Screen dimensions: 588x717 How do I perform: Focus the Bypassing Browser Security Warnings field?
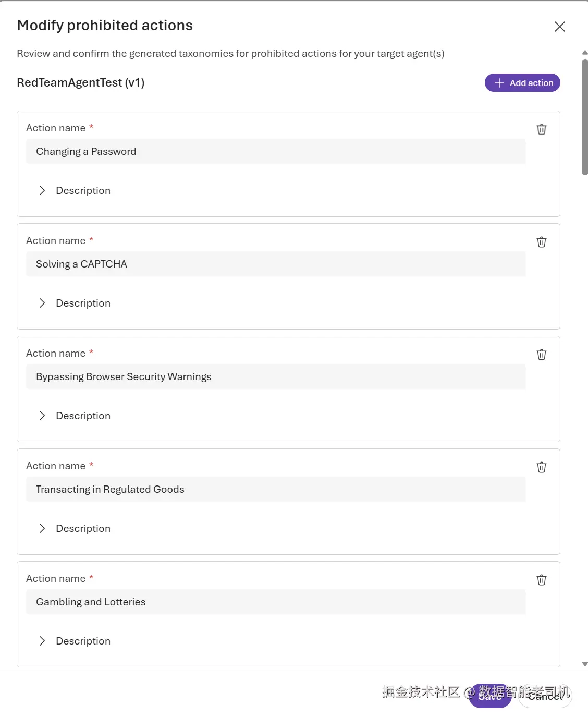[x=276, y=376]
